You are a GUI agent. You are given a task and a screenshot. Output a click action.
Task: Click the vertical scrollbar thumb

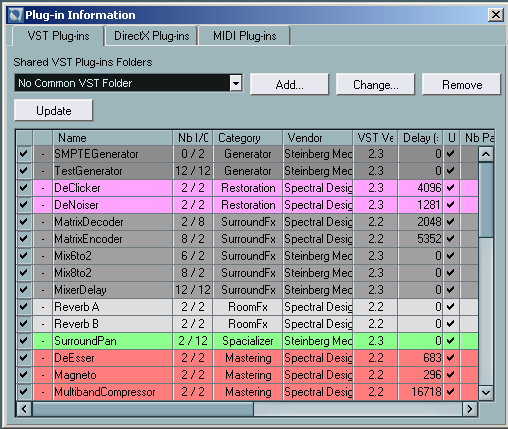(x=486, y=199)
